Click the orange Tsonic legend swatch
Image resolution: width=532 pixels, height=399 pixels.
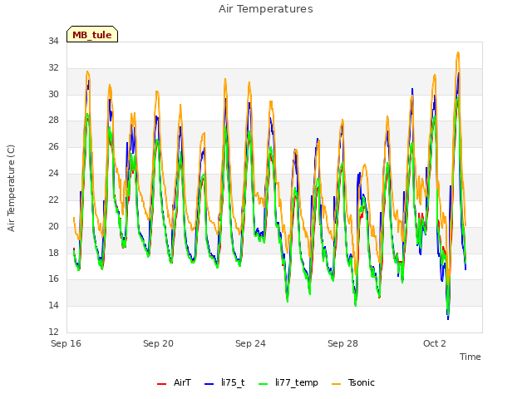tap(336, 384)
